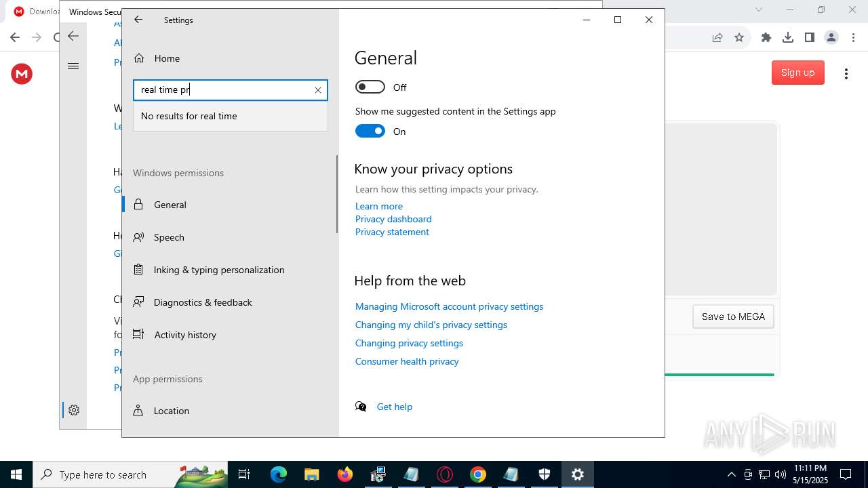Toggle the Chrome side panel icon
The width and height of the screenshot is (868, 488).
coord(810,38)
